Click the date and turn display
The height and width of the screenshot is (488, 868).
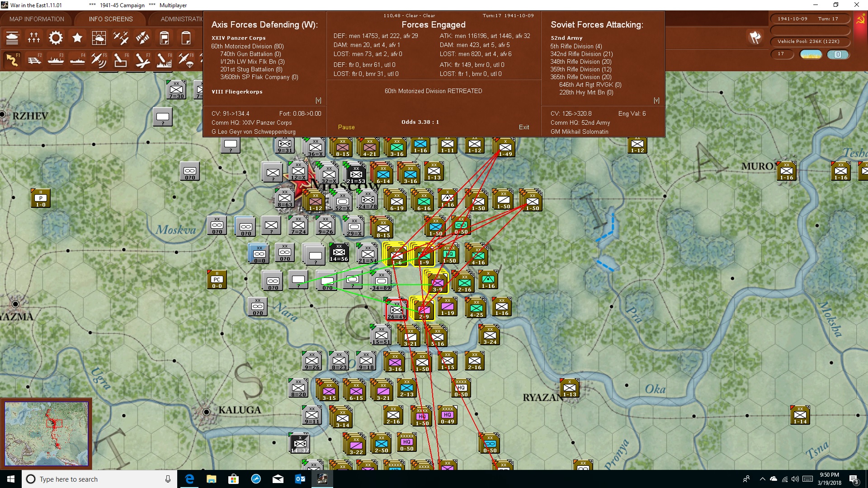tap(810, 19)
